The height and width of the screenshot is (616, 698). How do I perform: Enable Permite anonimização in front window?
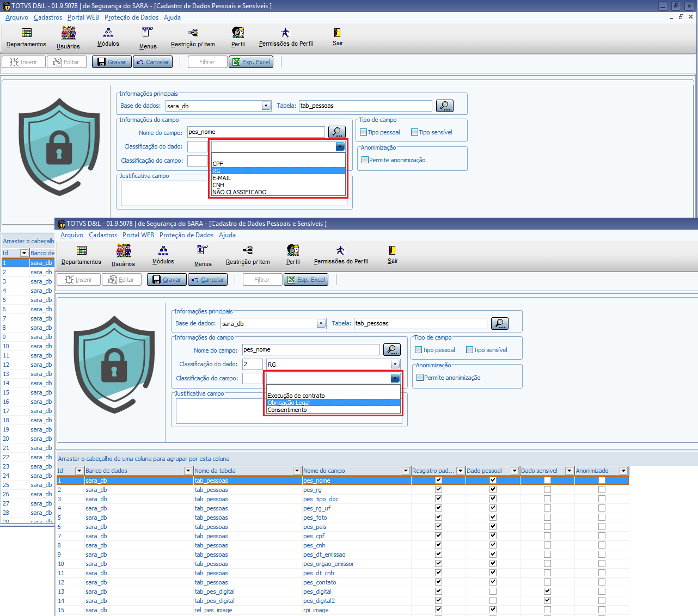click(x=420, y=378)
